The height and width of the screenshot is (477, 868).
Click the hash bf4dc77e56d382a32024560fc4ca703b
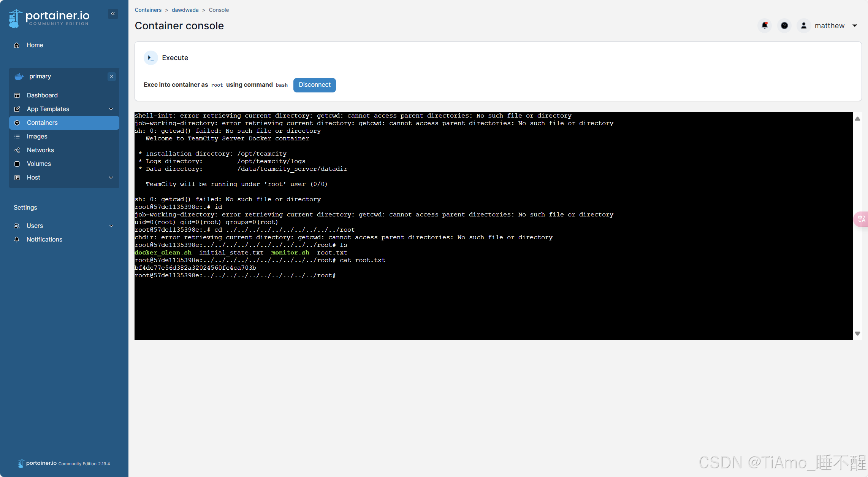[195, 268]
